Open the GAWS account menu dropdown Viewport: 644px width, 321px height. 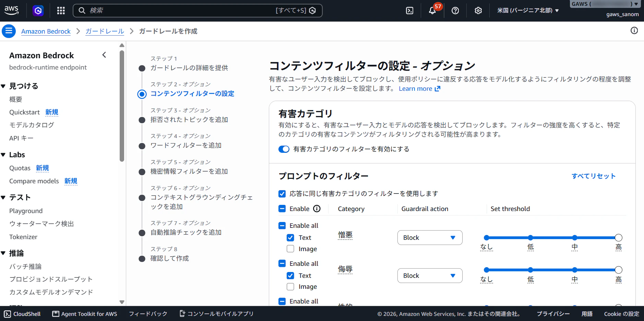point(605,4)
